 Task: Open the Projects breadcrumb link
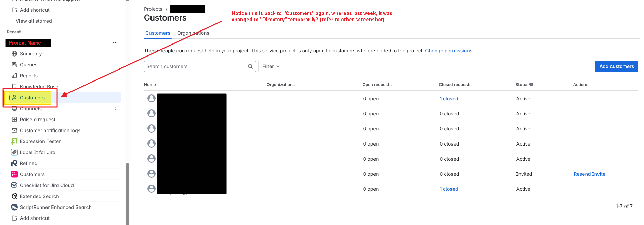[x=153, y=9]
